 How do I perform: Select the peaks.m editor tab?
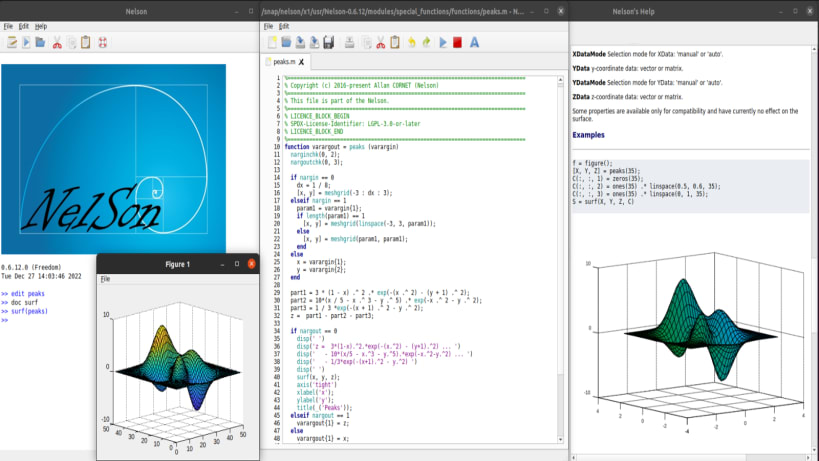[282, 62]
